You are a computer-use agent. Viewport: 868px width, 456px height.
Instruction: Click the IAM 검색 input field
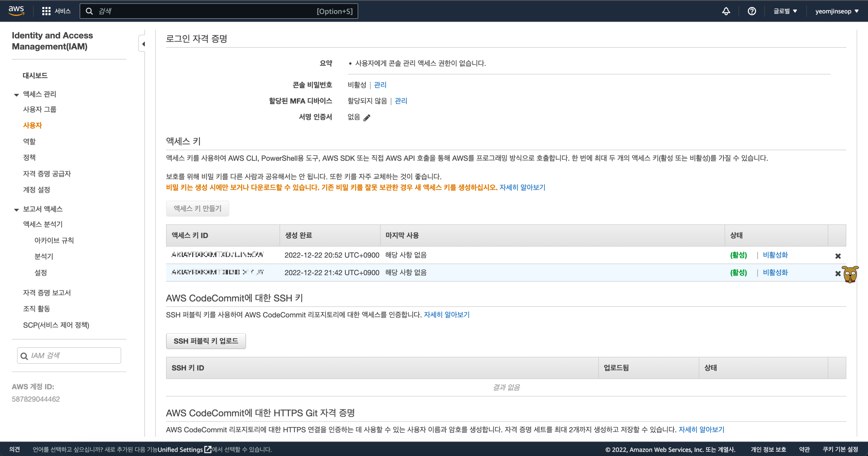click(69, 356)
